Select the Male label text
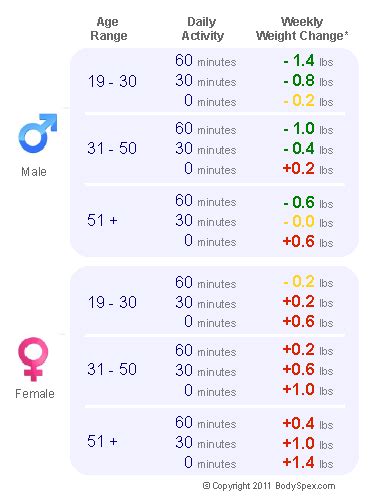The width and height of the screenshot is (371, 501). point(34,172)
